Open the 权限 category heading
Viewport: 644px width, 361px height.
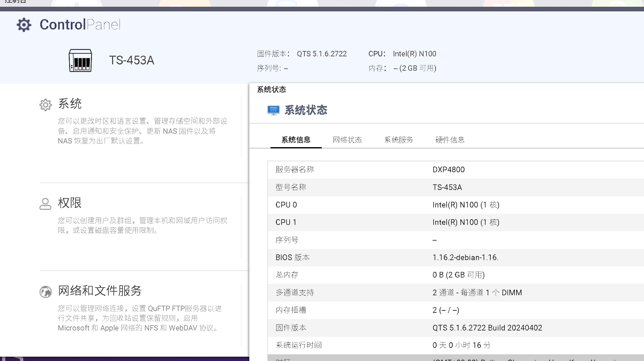point(70,203)
